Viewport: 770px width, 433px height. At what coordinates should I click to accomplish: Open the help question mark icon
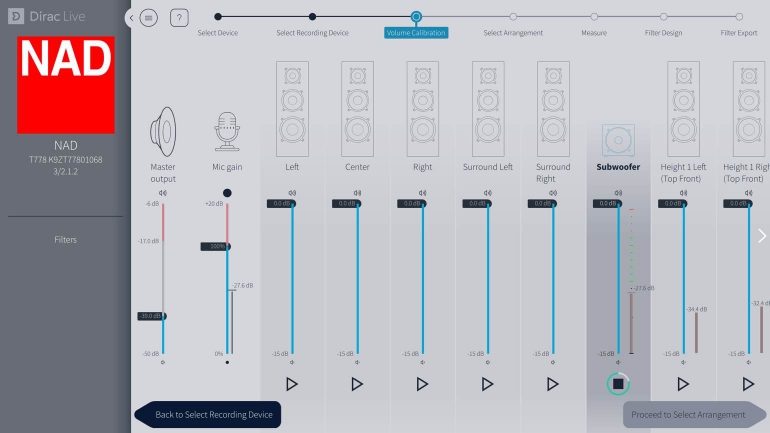(x=179, y=18)
